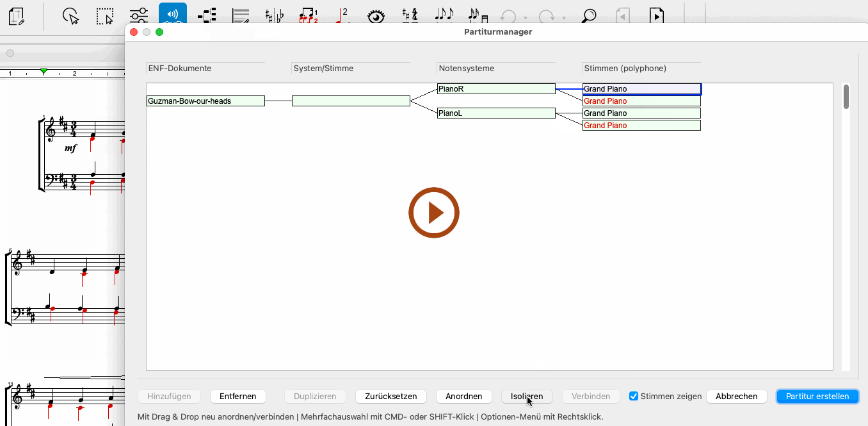Choose the marquee selection tool
Image resolution: width=868 pixels, height=426 pixels.
(x=104, y=15)
